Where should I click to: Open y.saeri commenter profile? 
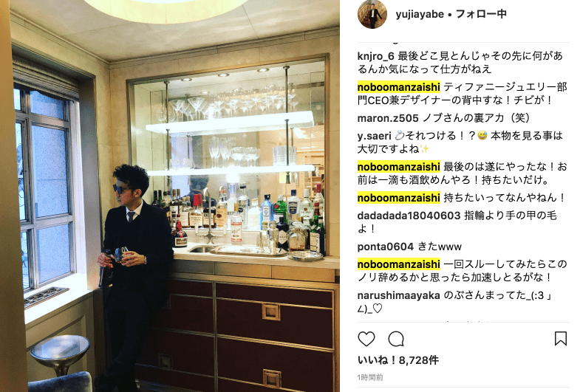[x=374, y=136]
